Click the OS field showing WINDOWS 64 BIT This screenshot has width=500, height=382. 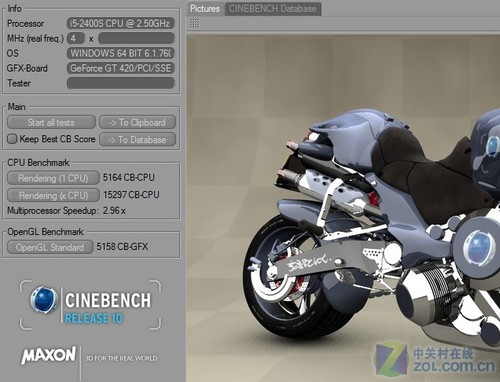point(121,53)
